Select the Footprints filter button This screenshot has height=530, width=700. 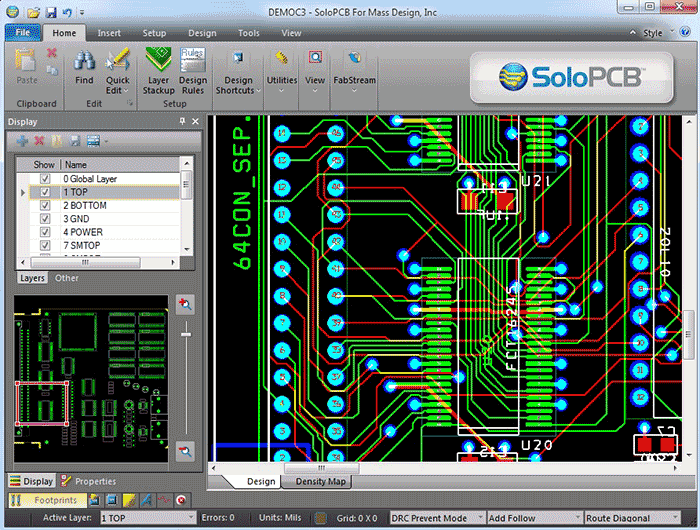coord(47,500)
